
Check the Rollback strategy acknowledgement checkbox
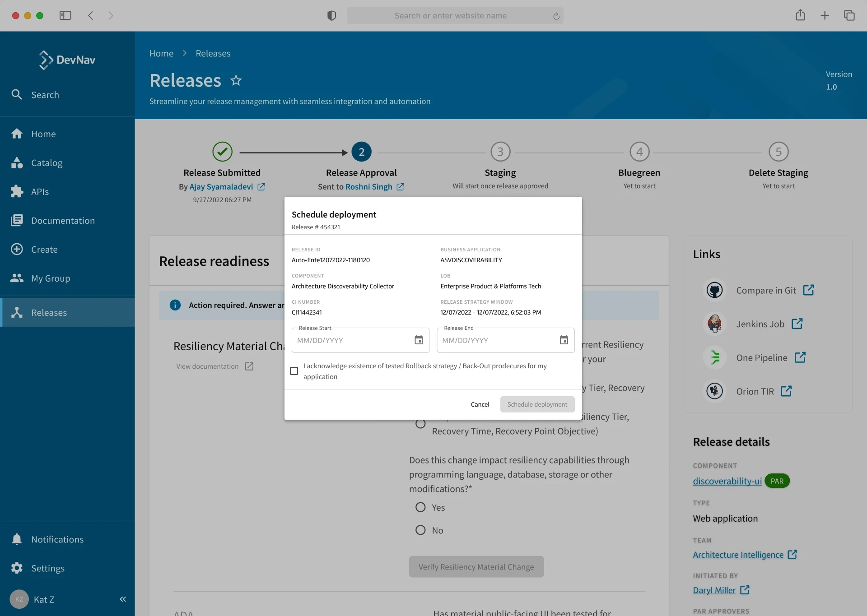tap(294, 371)
